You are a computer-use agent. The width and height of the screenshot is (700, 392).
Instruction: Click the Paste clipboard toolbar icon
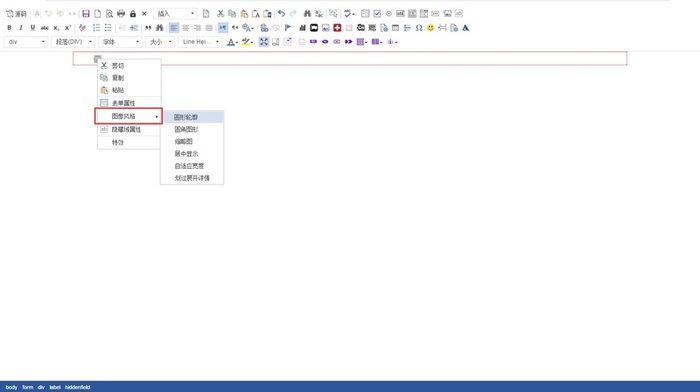[244, 14]
